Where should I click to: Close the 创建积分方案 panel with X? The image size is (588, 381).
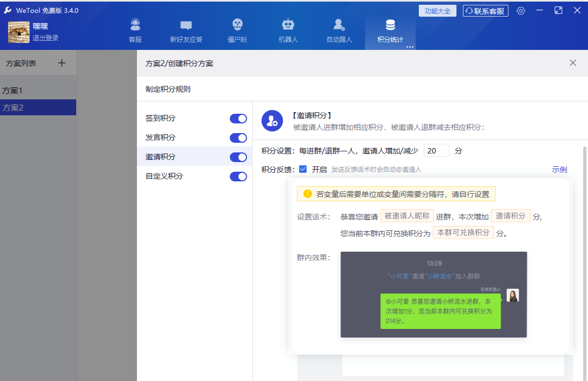point(572,63)
